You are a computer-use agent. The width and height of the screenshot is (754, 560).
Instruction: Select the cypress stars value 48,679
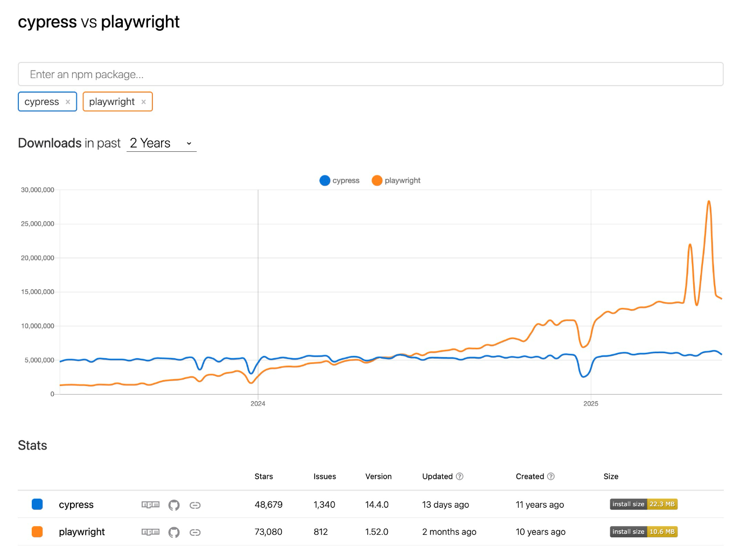[x=269, y=505]
